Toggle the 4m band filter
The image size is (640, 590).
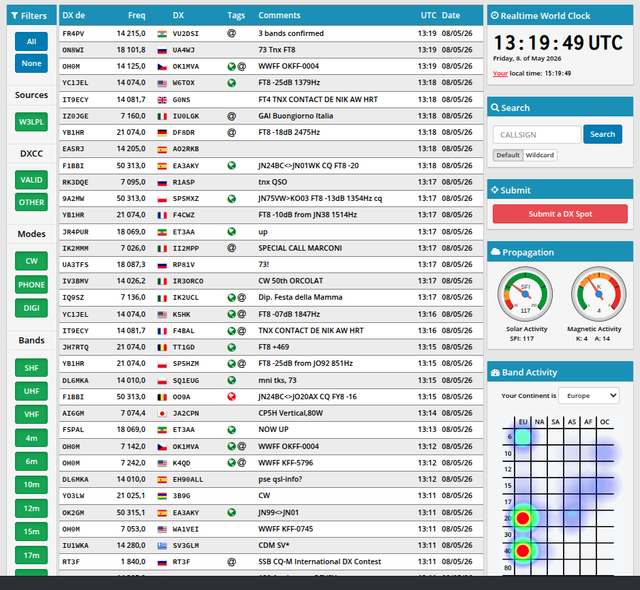(x=31, y=438)
